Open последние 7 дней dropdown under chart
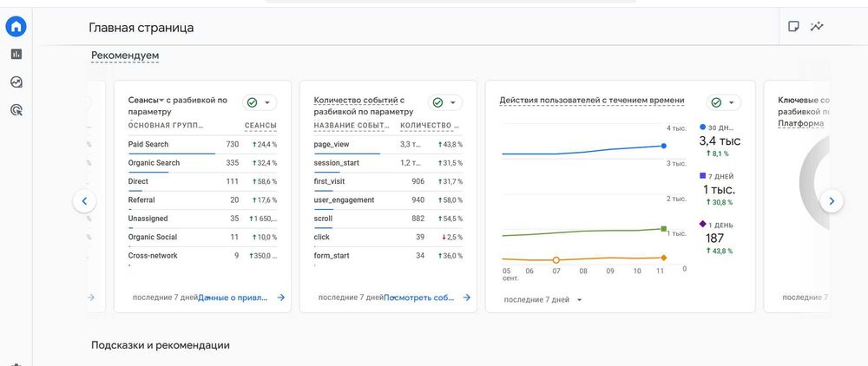This screenshot has height=366, width=868. tap(542, 300)
